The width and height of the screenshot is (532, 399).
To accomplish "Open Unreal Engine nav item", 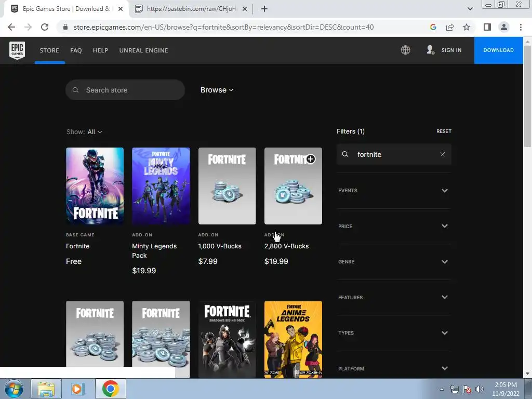I will [144, 50].
